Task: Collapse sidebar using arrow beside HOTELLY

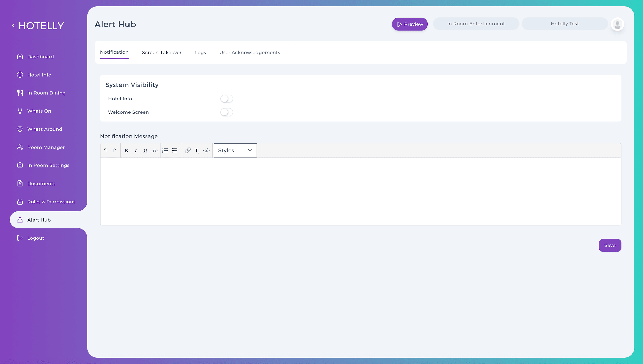Action: coord(13,25)
